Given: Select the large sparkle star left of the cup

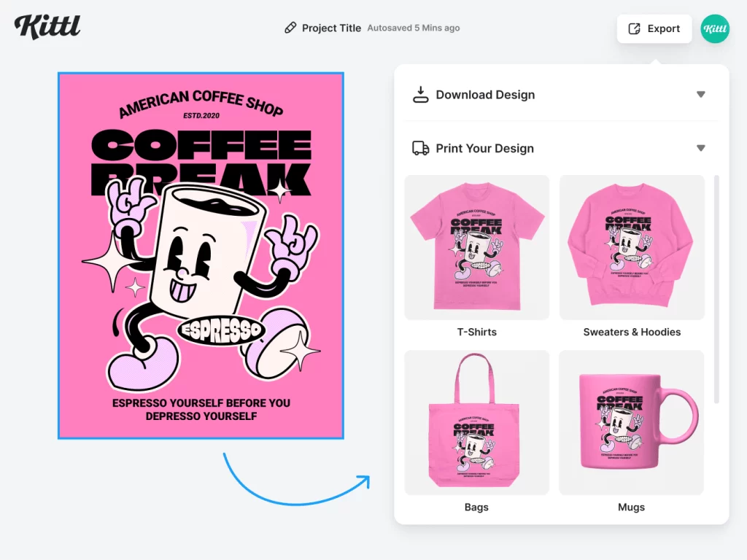Looking at the screenshot, I should [x=109, y=262].
